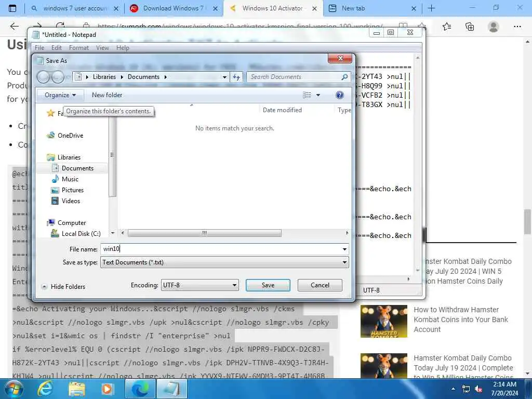The width and height of the screenshot is (532, 399).
Task: Select Music library in navigation pane
Action: 70,179
